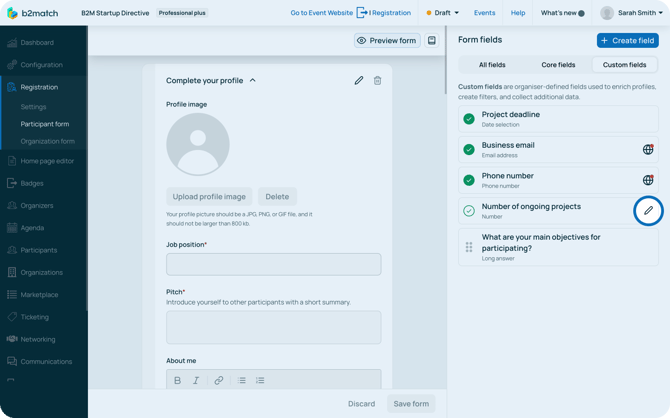Insert link in About me editor

[219, 380]
